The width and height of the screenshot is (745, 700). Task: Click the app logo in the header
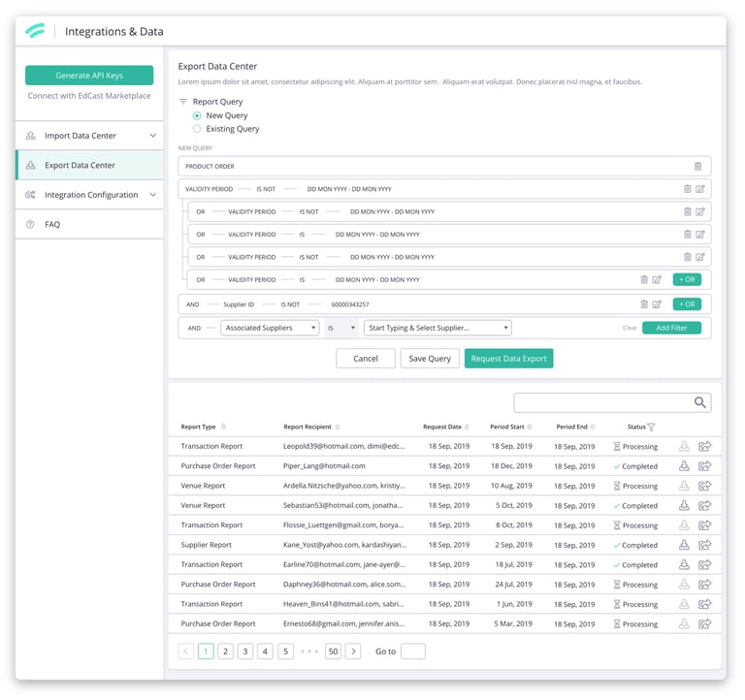35,31
